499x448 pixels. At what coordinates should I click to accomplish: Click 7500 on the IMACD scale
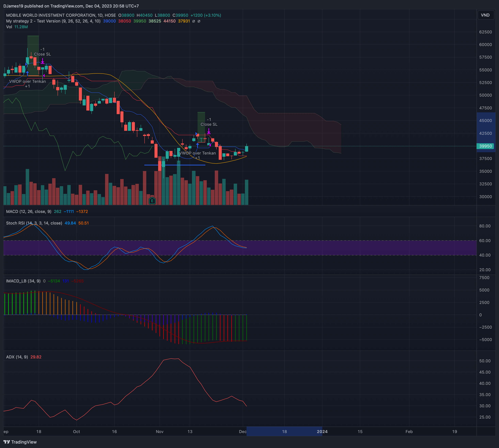pyautogui.click(x=484, y=278)
